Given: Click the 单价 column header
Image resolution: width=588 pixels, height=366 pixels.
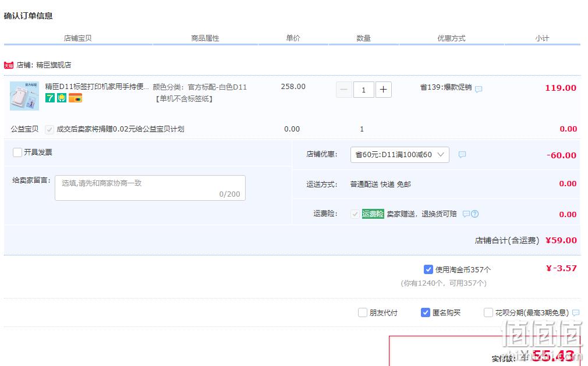Looking at the screenshot, I should click(x=293, y=38).
